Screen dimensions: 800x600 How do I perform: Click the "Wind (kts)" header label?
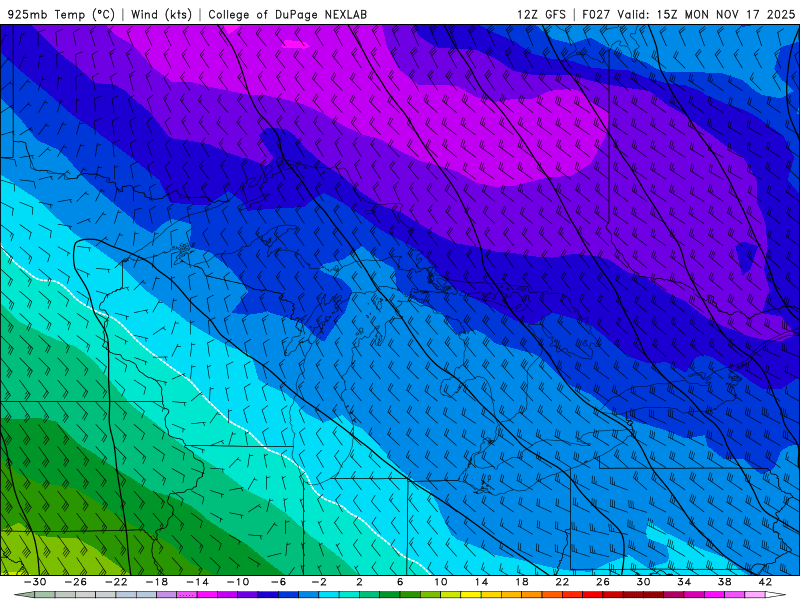point(161,14)
